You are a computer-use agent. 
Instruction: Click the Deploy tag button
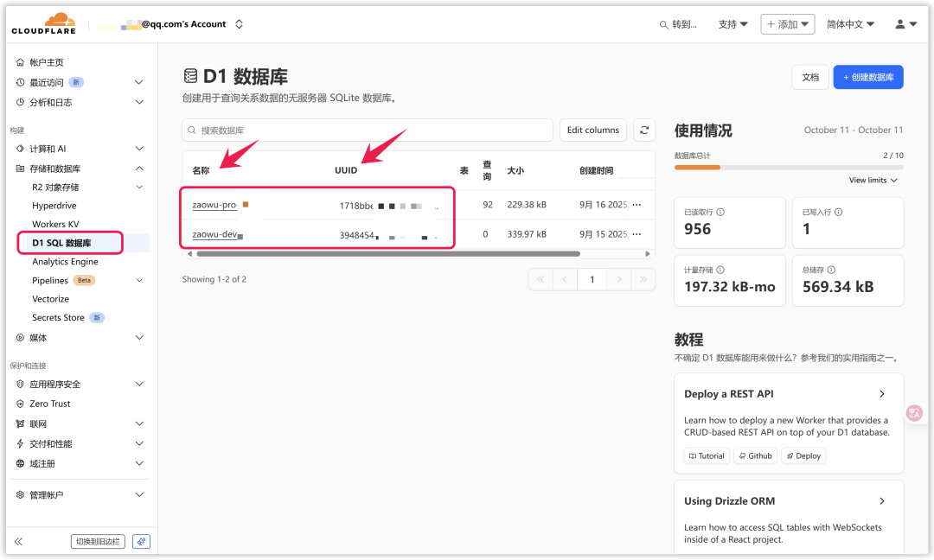click(803, 456)
